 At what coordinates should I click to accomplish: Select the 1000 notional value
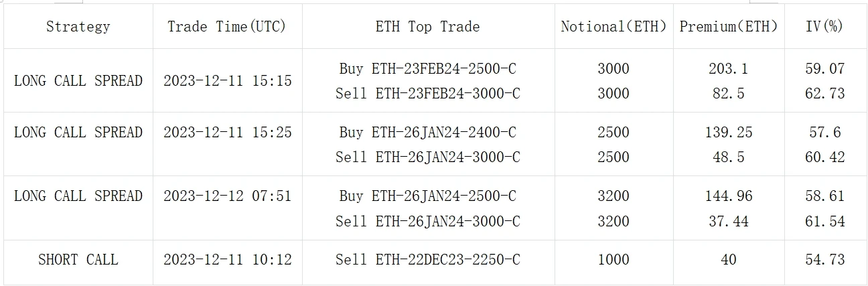[x=613, y=259]
